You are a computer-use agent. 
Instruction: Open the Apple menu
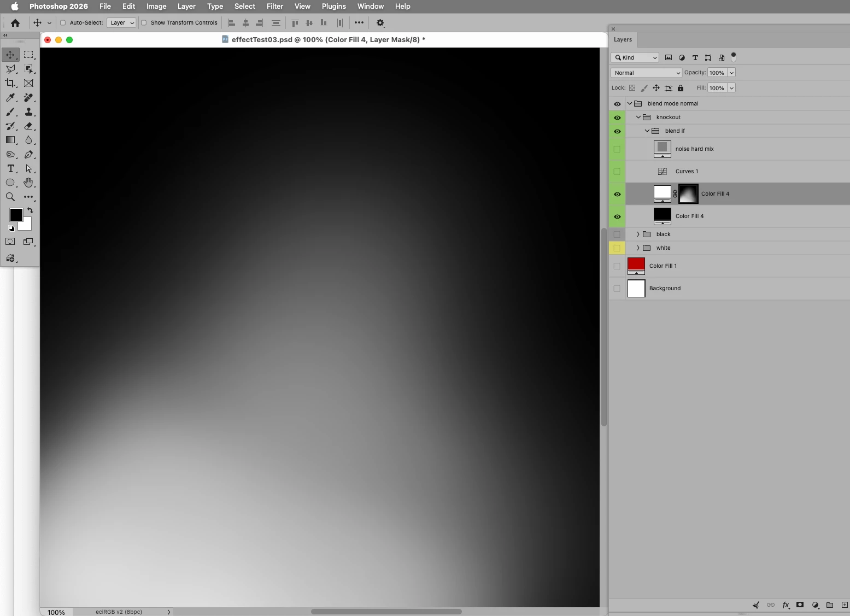(x=15, y=6)
